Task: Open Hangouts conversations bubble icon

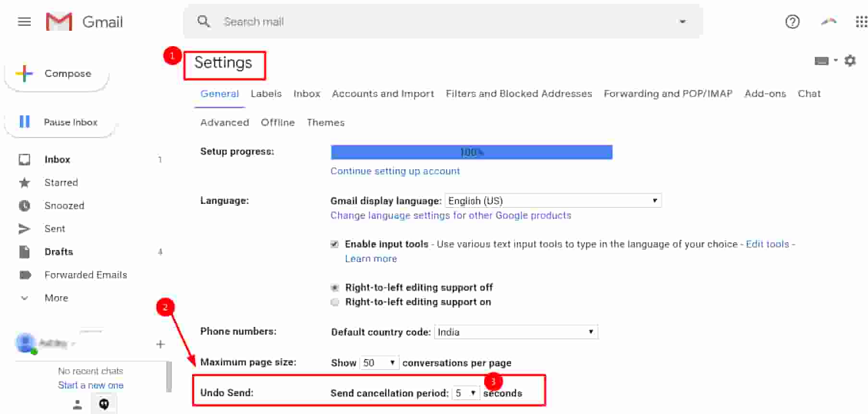Action: click(x=104, y=404)
